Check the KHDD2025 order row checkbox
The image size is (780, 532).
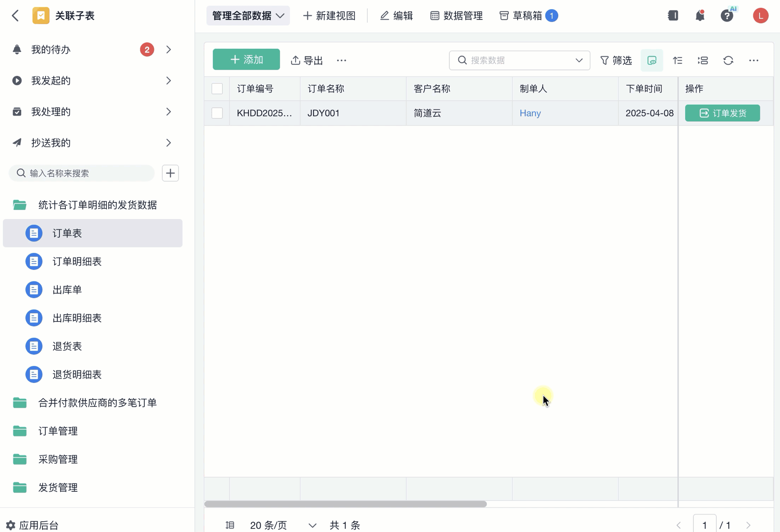(x=217, y=113)
